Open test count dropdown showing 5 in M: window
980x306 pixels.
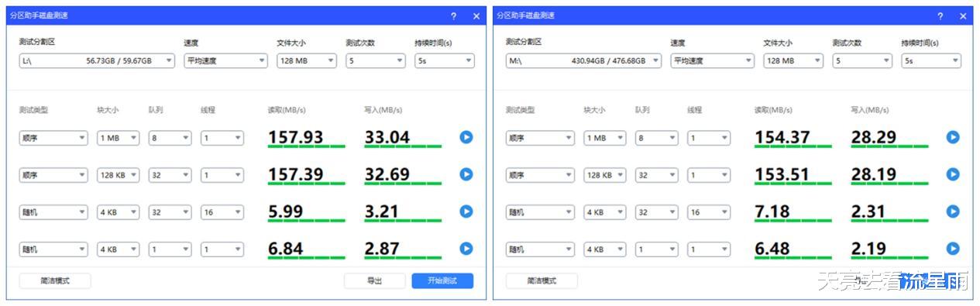click(862, 60)
